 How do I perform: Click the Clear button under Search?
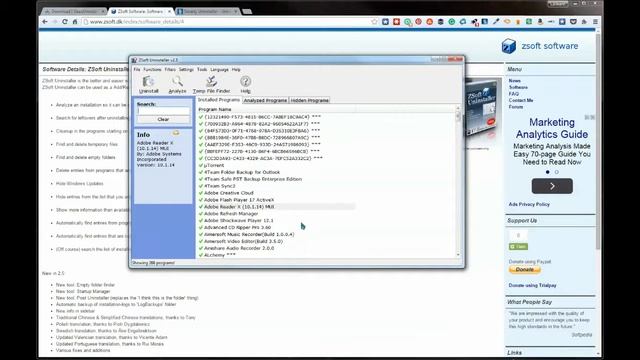pyautogui.click(x=163, y=120)
